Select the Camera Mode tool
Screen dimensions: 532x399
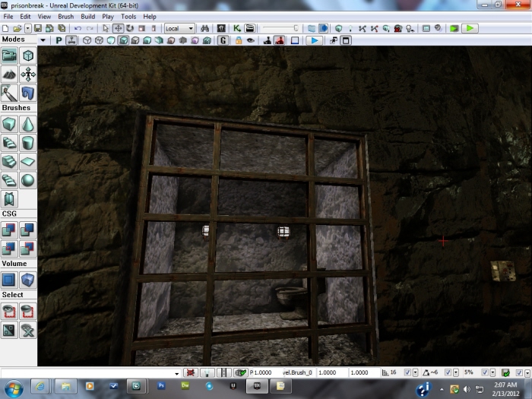9,55
